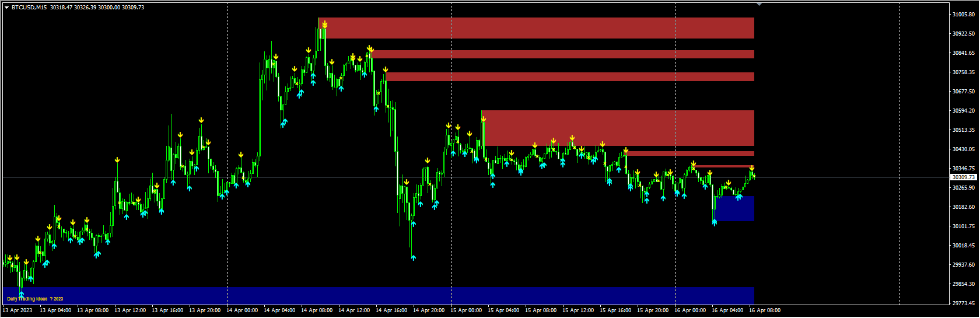
Task: Click time axis label 14 Apr 12:00
Action: (x=354, y=310)
